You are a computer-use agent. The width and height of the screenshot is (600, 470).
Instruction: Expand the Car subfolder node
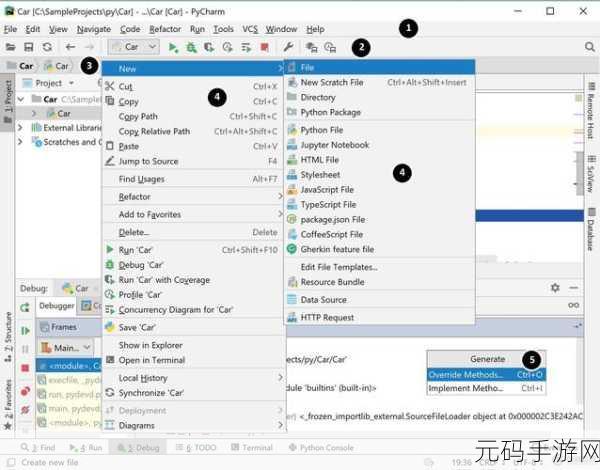click(34, 114)
